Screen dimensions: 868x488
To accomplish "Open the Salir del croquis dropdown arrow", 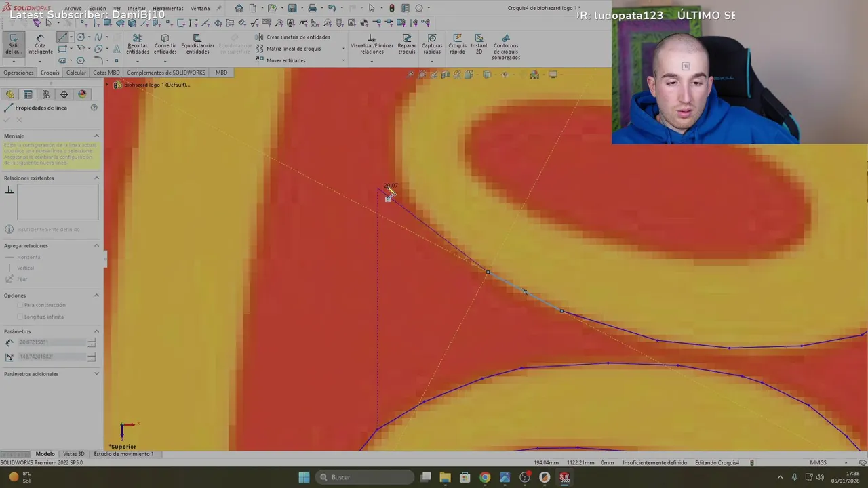I will pyautogui.click(x=14, y=61).
